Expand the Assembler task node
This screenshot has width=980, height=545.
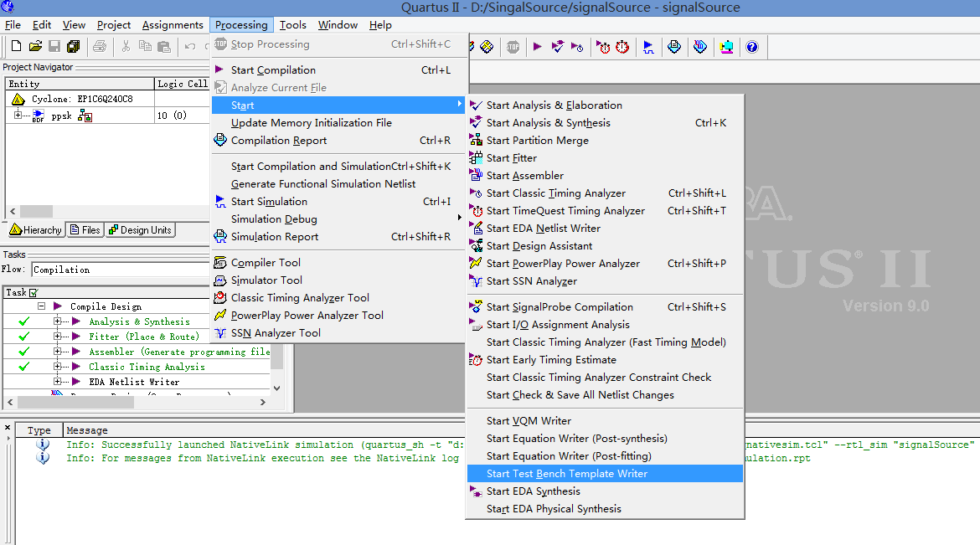tap(58, 352)
